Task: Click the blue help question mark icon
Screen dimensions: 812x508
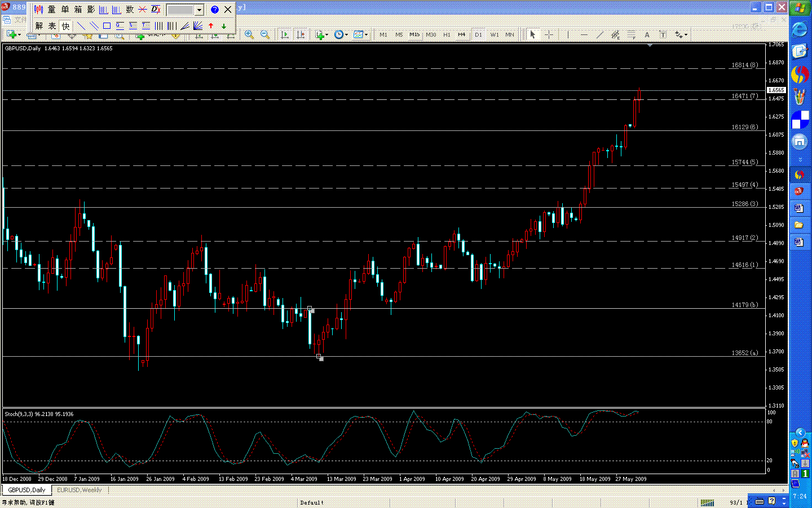Action: point(214,10)
